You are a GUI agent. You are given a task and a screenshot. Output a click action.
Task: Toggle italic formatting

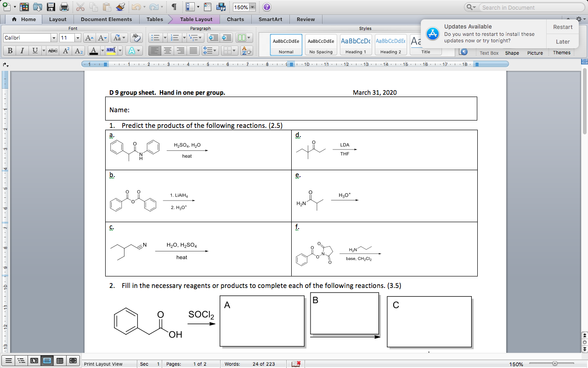[x=22, y=51]
